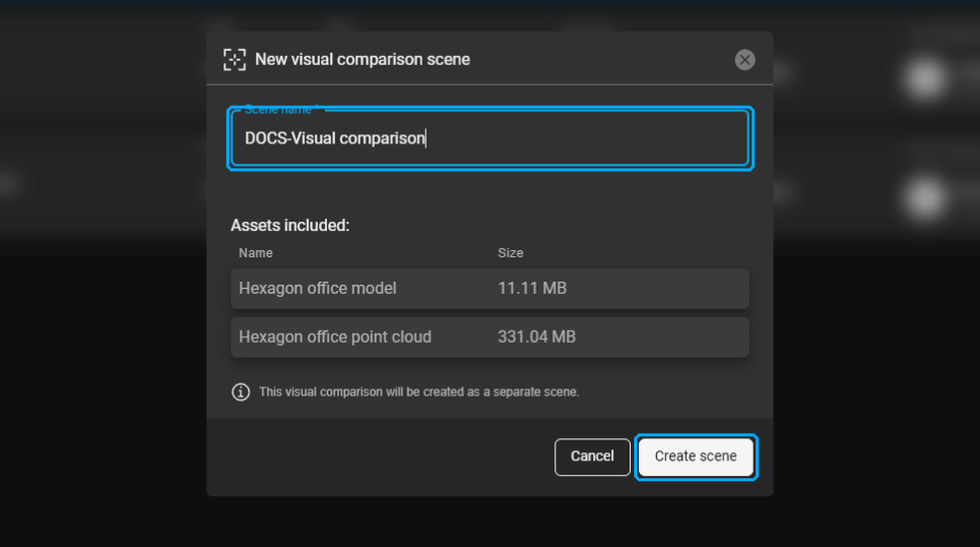Click the Scene name input field
980x547 pixels.
coord(490,138)
